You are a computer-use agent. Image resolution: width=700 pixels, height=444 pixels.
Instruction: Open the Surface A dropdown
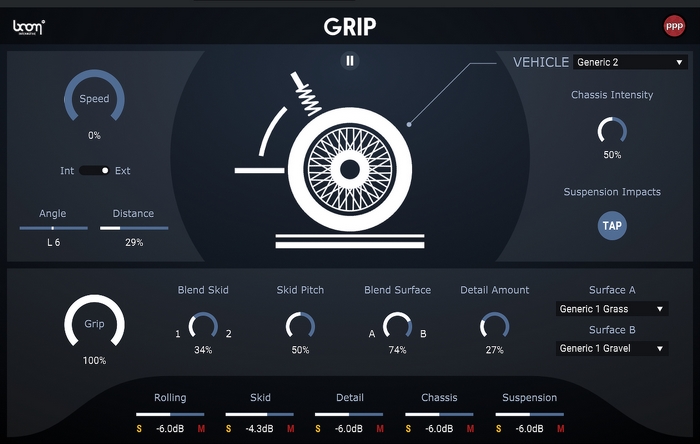point(612,309)
